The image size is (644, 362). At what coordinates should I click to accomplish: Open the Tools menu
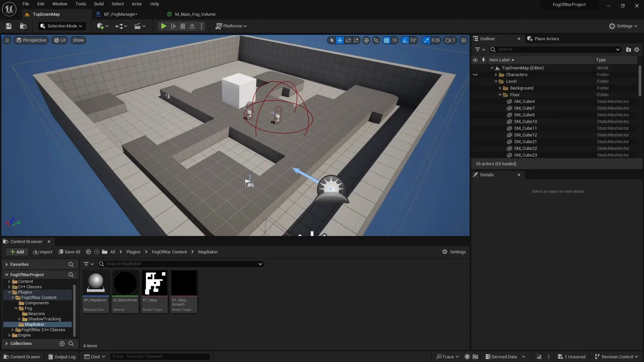click(80, 4)
